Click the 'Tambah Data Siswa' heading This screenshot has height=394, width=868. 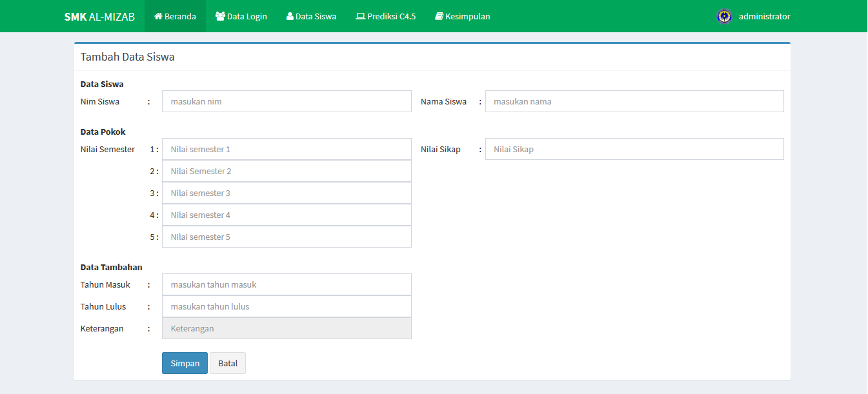click(127, 57)
